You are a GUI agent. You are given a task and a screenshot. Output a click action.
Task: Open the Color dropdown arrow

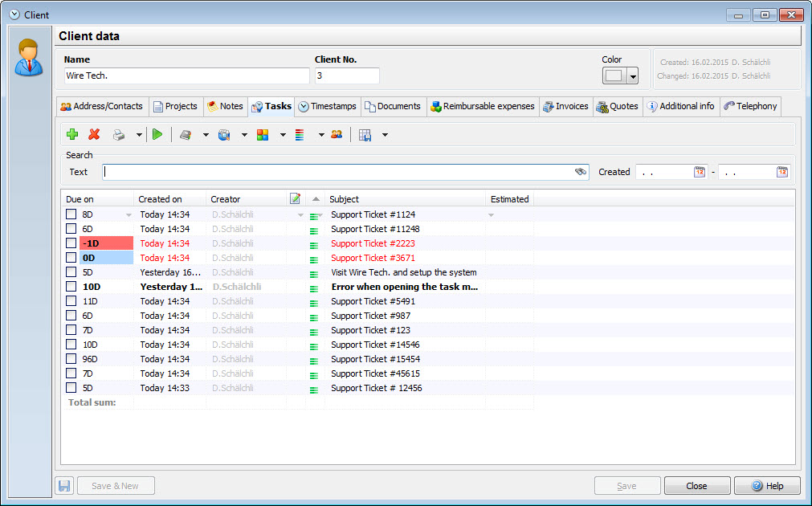click(x=633, y=76)
